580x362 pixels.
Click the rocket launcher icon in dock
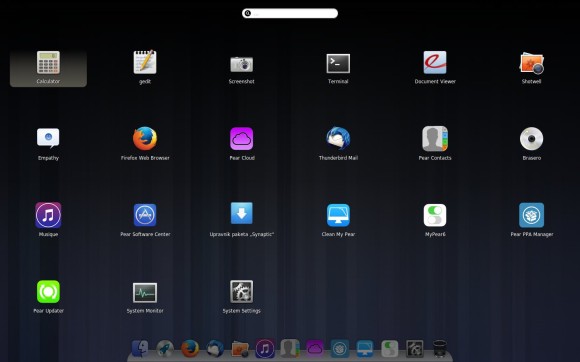[165, 349]
